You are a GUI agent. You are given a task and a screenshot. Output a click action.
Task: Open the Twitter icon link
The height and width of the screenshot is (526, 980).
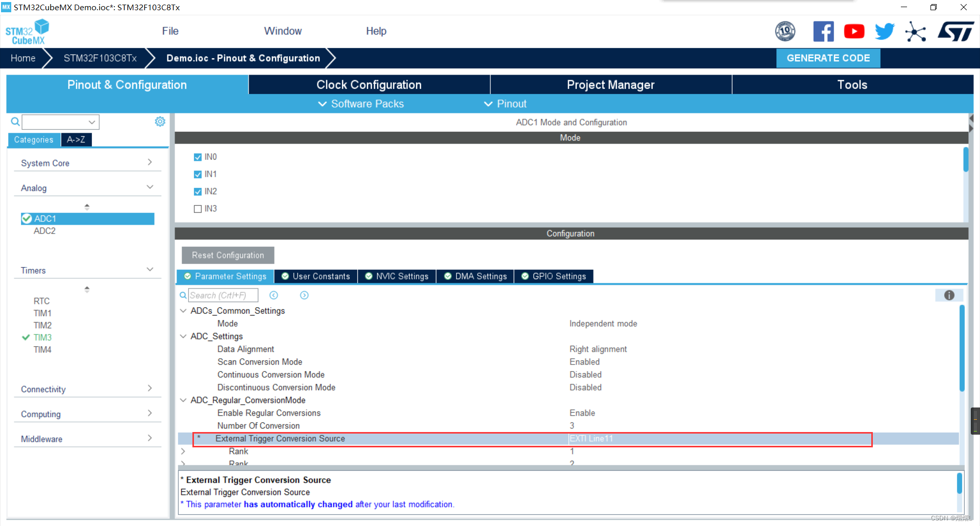tap(885, 32)
